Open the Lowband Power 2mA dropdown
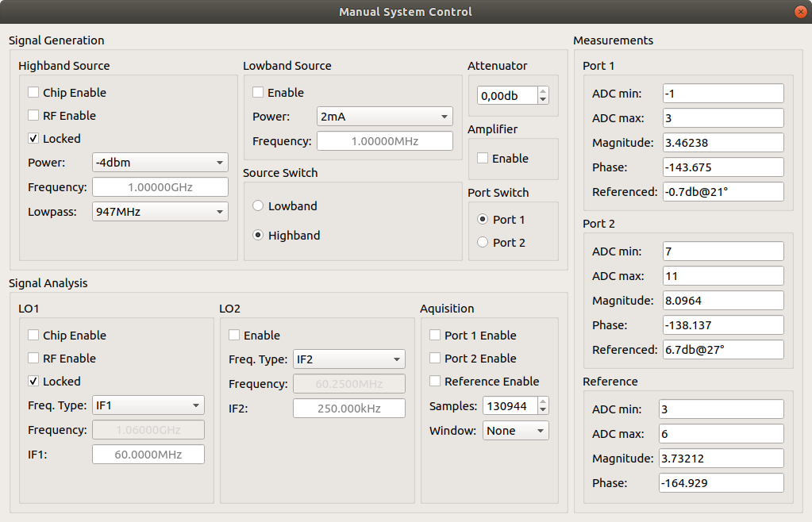Screen dimensions: 812x522 (384, 117)
